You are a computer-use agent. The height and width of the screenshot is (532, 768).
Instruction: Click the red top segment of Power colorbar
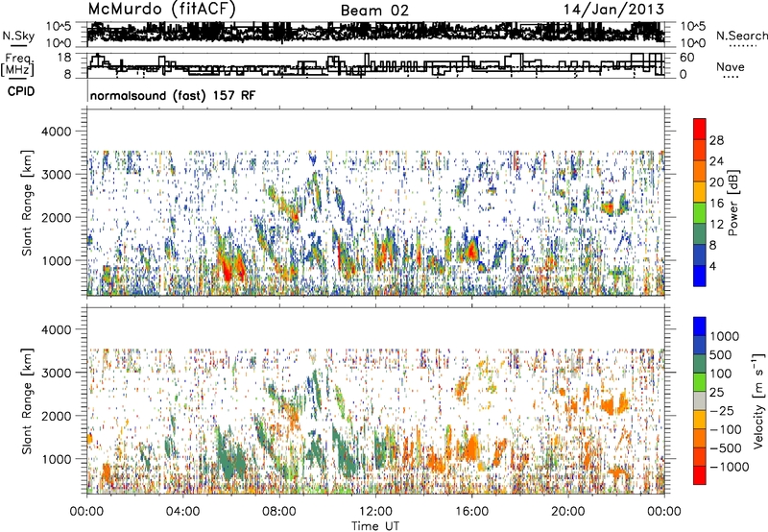click(700, 129)
